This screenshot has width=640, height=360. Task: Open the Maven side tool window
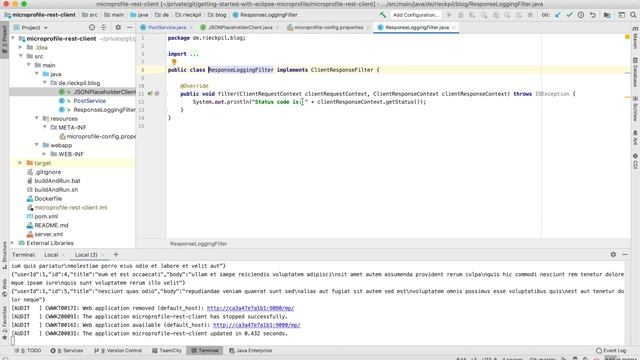(x=635, y=38)
